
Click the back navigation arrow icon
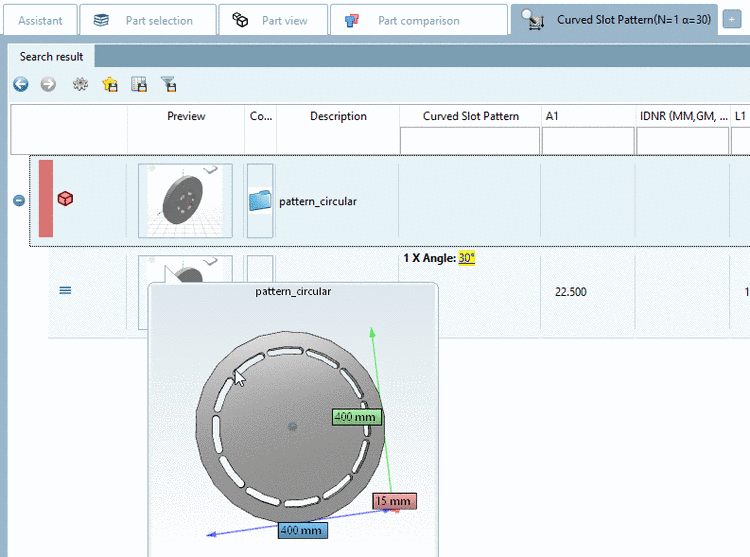(20, 85)
